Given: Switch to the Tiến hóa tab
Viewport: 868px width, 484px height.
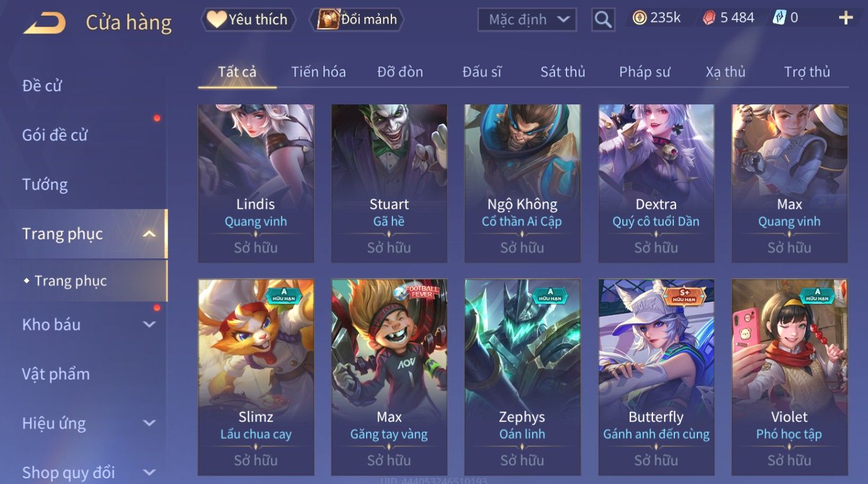Looking at the screenshot, I should [318, 72].
